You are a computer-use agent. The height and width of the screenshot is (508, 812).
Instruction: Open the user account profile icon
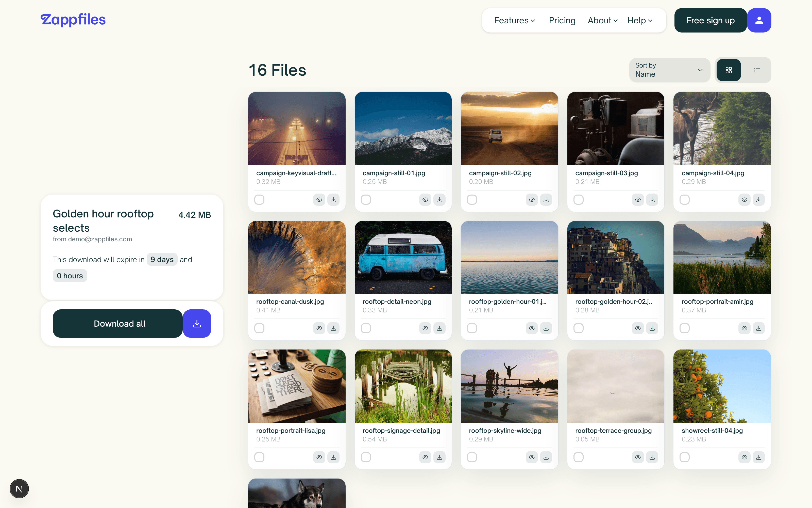[x=759, y=21]
